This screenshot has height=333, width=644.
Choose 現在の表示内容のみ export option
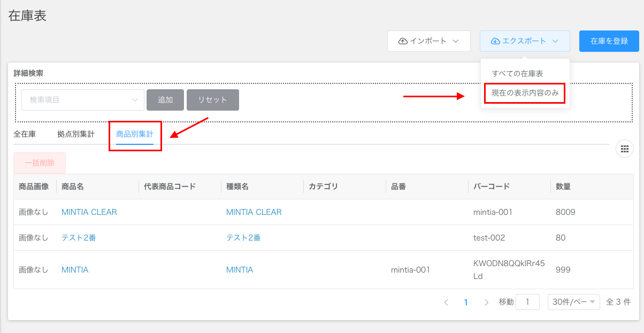[525, 93]
